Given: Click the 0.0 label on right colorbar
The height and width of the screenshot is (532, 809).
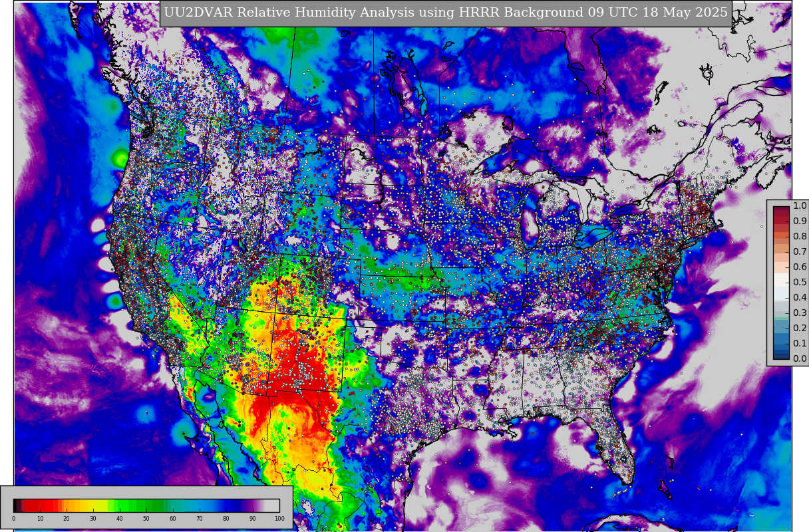Looking at the screenshot, I should point(800,359).
